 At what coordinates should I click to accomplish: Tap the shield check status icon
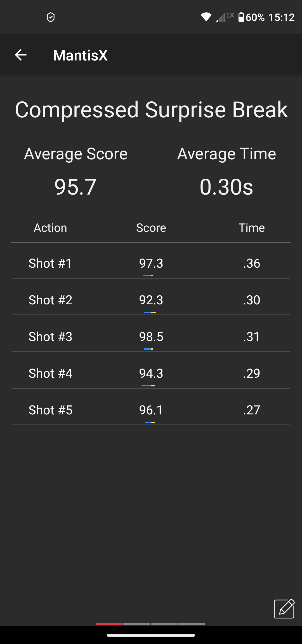pos(51,17)
